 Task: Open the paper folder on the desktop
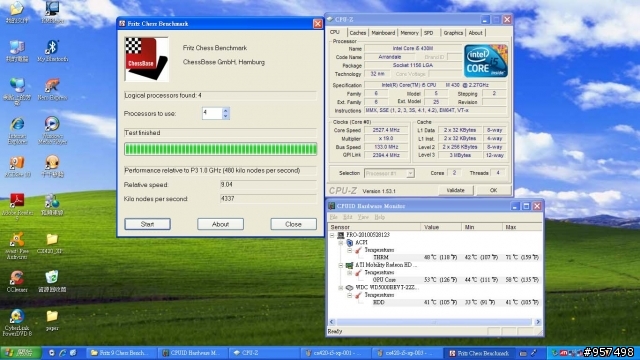pos(52,320)
